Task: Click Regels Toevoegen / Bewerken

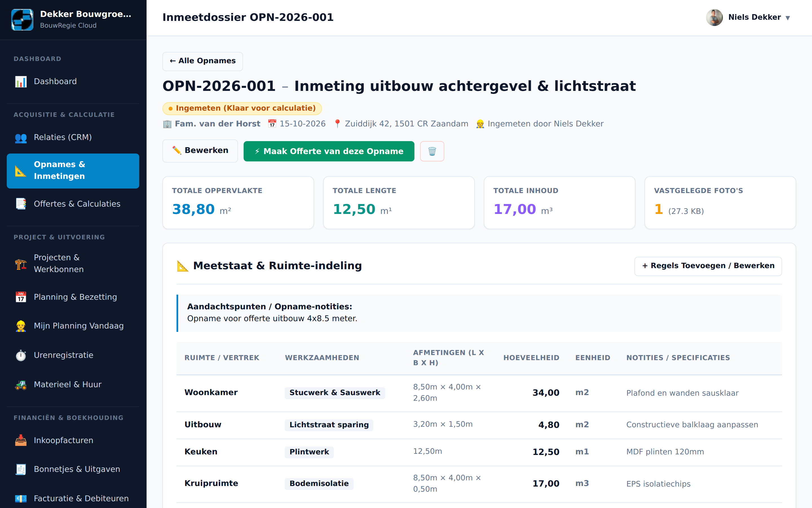Action: click(x=708, y=266)
